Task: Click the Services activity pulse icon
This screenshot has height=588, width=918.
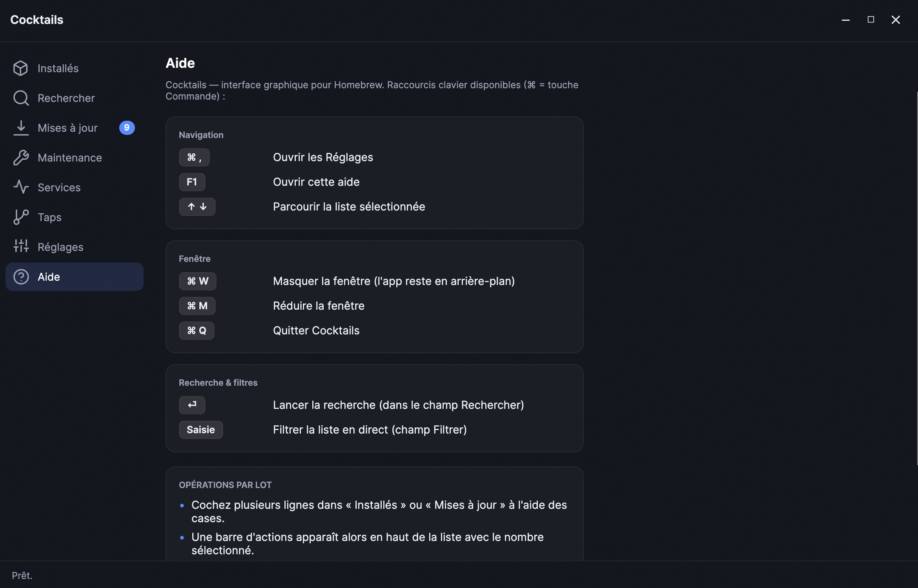Action: (x=21, y=187)
